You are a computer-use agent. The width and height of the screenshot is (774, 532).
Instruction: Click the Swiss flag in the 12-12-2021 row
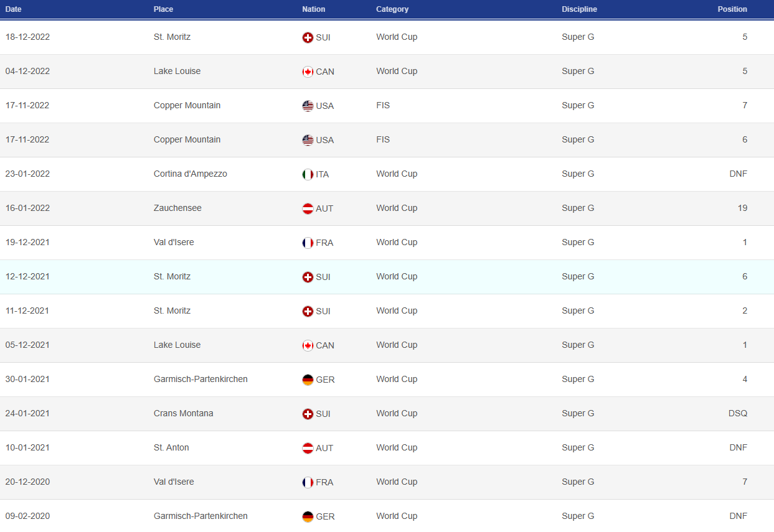pyautogui.click(x=308, y=277)
